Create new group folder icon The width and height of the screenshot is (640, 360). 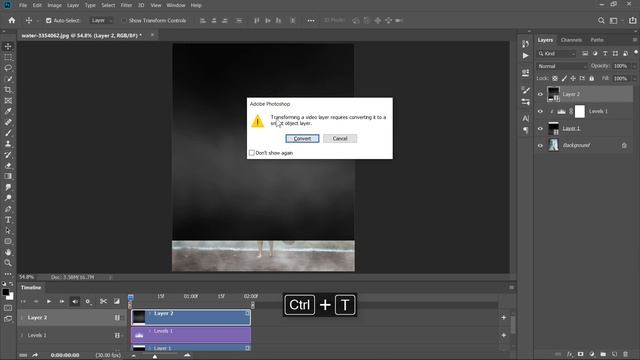pos(603,354)
